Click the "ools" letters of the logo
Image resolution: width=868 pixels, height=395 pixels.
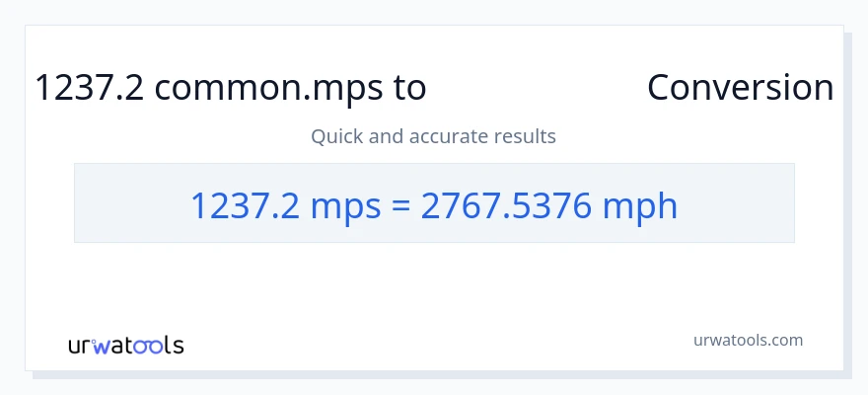tap(160, 346)
